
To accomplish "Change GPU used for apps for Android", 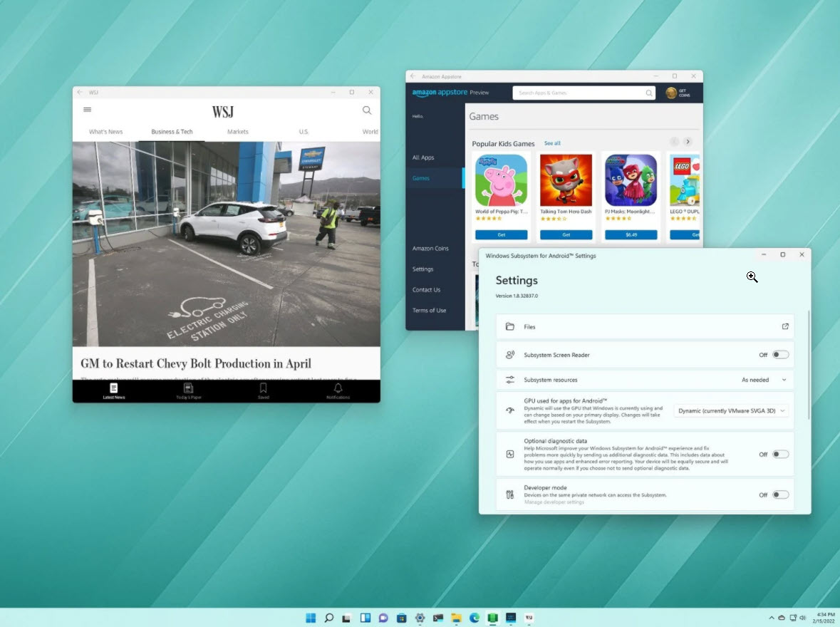I will (731, 410).
